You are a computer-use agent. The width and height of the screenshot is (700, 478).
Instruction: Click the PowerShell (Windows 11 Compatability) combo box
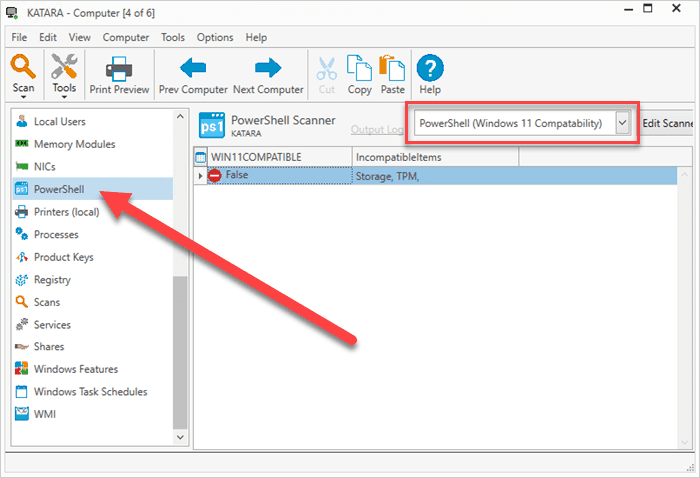(522, 123)
